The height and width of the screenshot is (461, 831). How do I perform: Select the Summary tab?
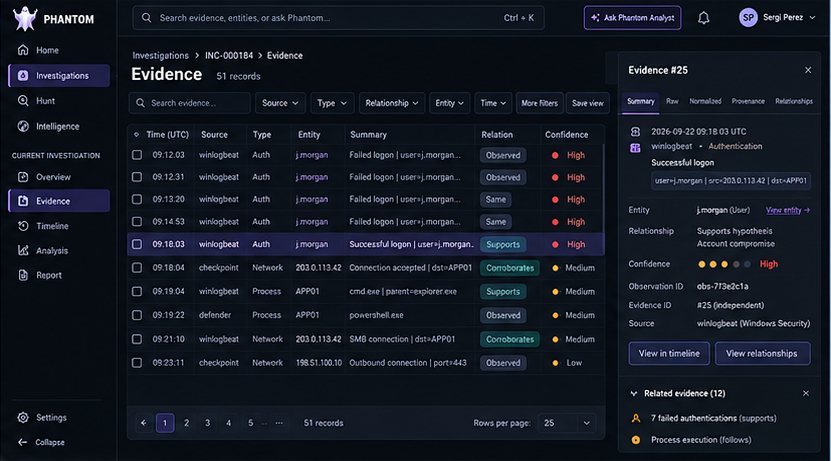pyautogui.click(x=641, y=101)
